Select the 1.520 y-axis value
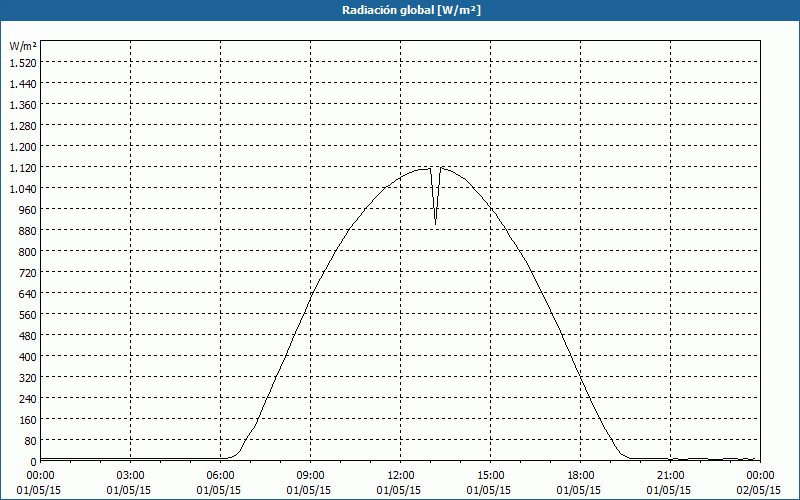800x500 pixels. 23,62
